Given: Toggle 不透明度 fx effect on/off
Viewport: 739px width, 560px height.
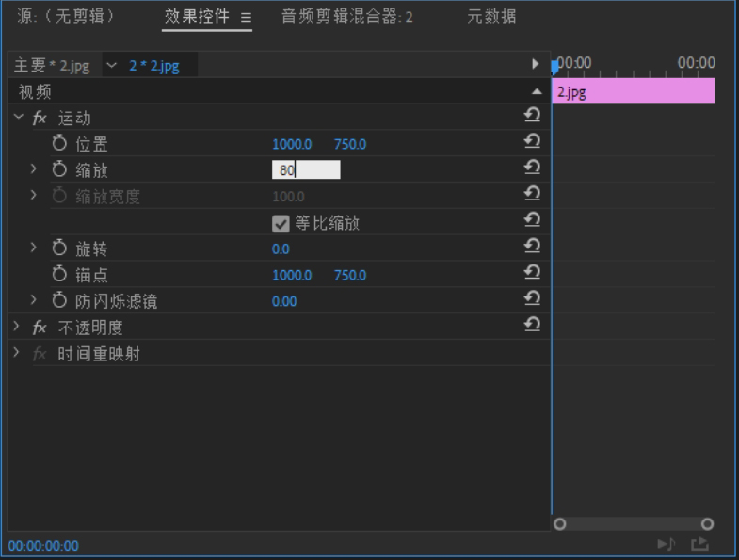Looking at the screenshot, I should click(40, 328).
